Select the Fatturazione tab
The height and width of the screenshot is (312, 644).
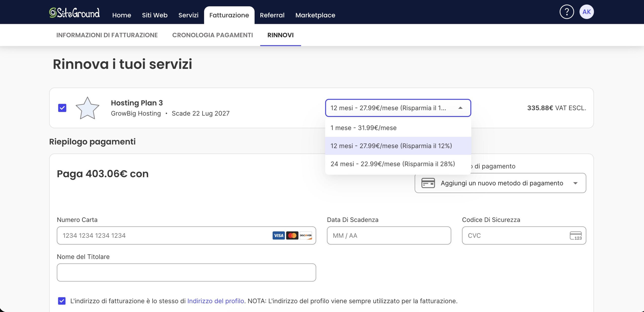pos(229,15)
